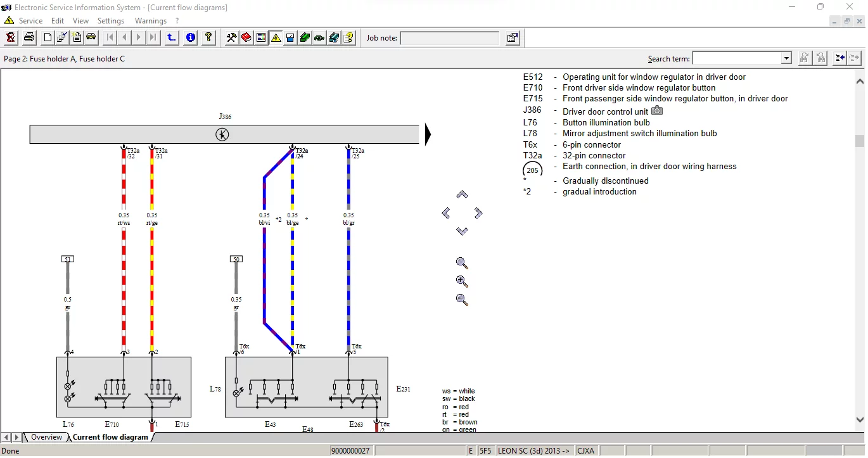Click the red book manual icon
The image size is (868, 458).
246,38
